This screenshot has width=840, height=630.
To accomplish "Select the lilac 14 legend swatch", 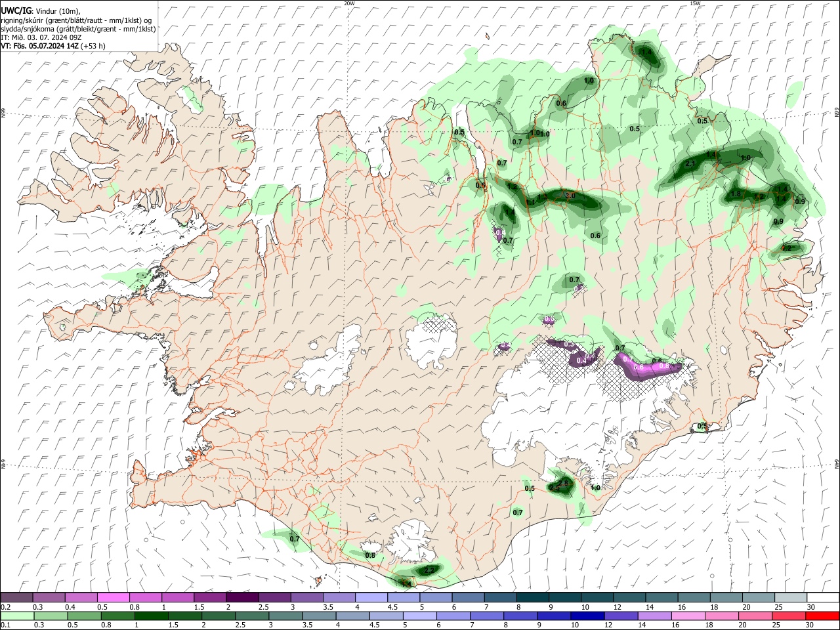I will tap(654, 616).
